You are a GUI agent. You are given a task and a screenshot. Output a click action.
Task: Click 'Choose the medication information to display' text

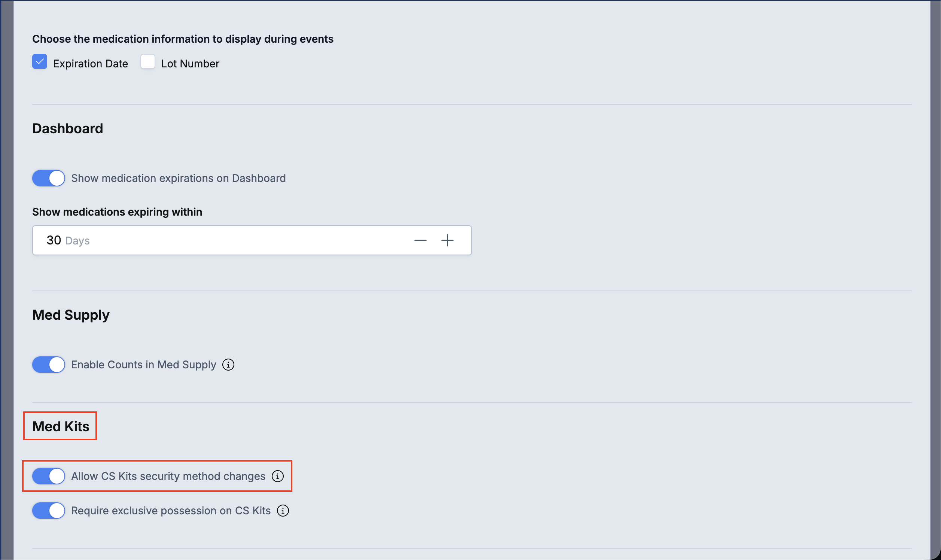coord(183,39)
